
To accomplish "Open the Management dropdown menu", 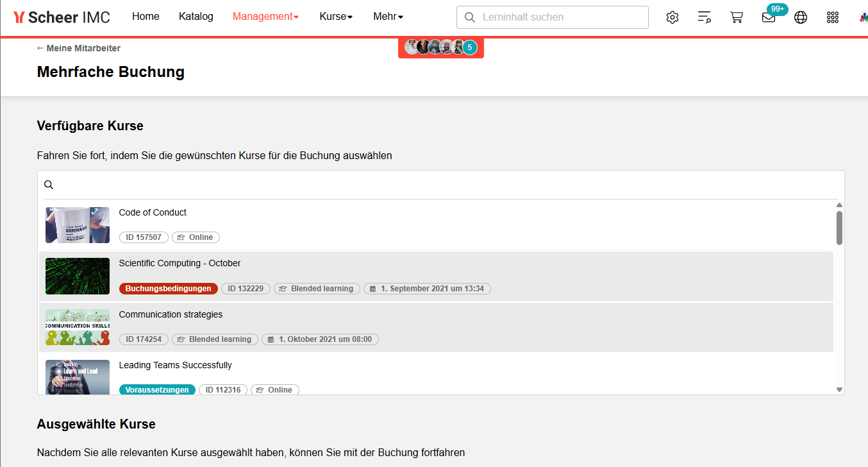I will (x=265, y=17).
